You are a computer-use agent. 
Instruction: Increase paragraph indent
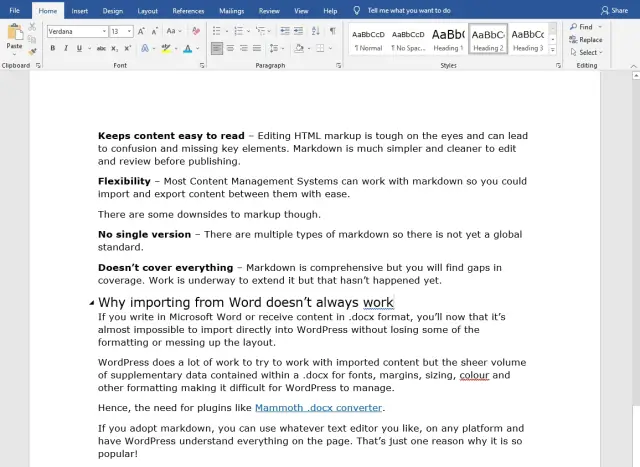click(298, 31)
